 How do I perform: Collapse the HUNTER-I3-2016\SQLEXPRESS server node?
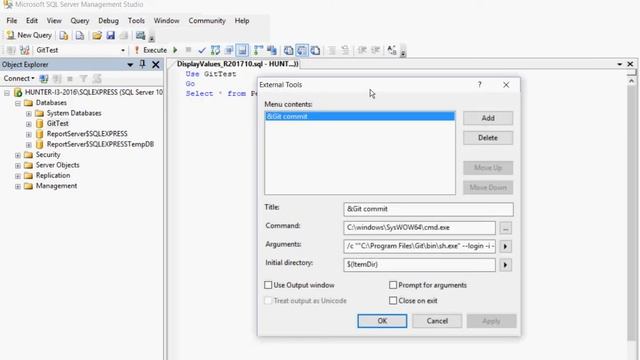(7, 93)
